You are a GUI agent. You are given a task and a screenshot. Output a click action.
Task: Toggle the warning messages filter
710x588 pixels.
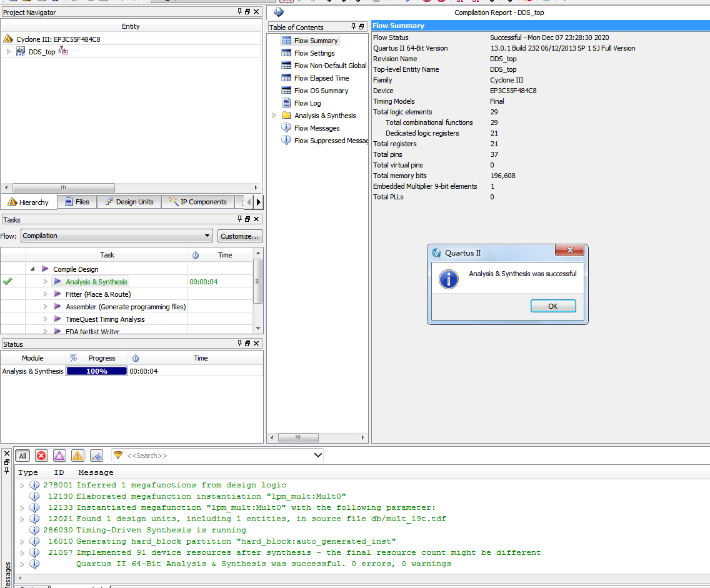tap(77, 456)
